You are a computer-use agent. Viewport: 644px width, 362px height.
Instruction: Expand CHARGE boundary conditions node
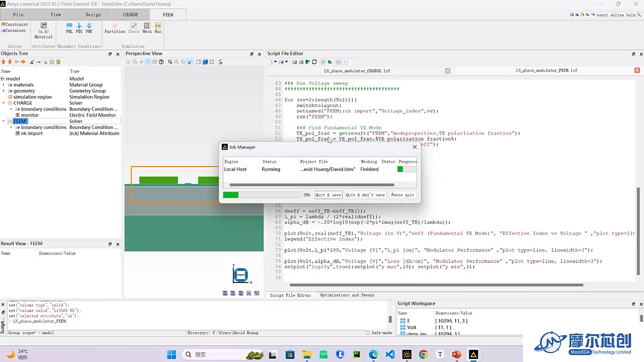[x=11, y=109]
